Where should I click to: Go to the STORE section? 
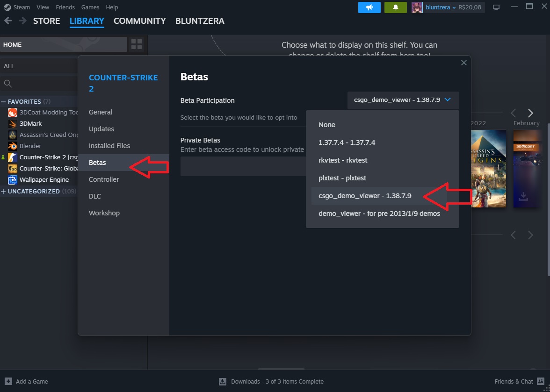click(x=47, y=21)
